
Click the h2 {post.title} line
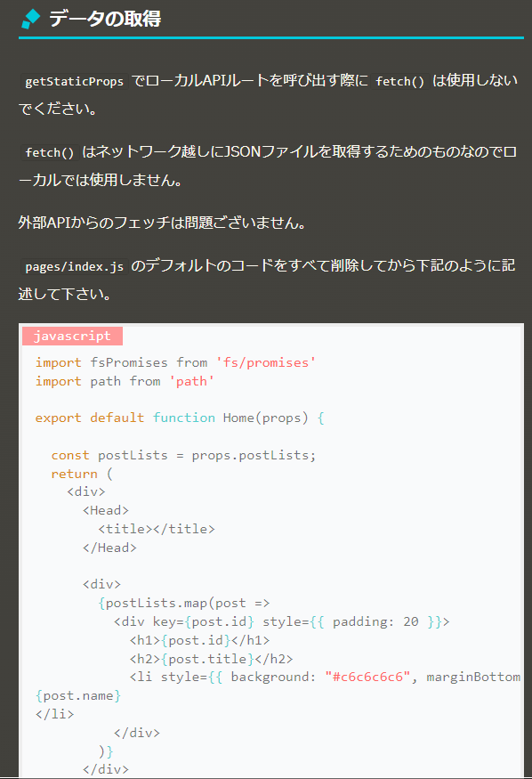pos(211,660)
